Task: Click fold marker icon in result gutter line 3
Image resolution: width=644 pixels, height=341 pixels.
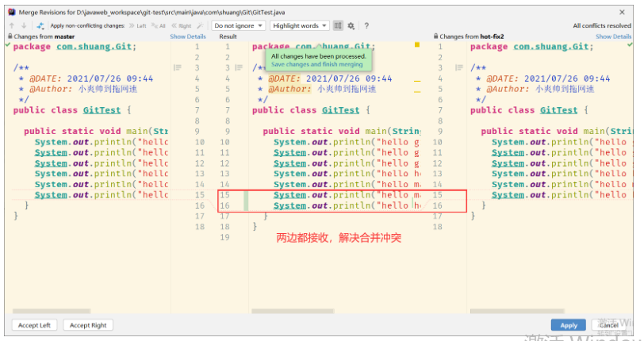Action: (x=239, y=67)
